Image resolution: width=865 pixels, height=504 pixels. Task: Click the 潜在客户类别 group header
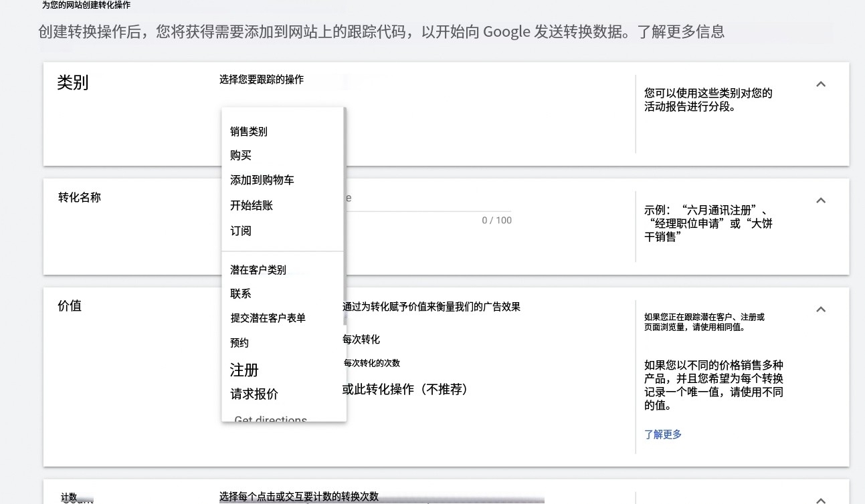click(x=258, y=270)
